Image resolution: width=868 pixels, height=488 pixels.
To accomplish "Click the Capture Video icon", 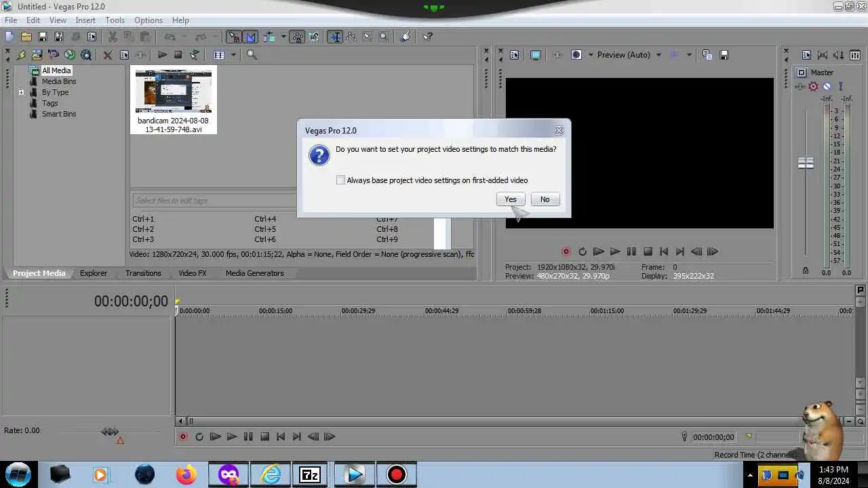I will [x=54, y=55].
